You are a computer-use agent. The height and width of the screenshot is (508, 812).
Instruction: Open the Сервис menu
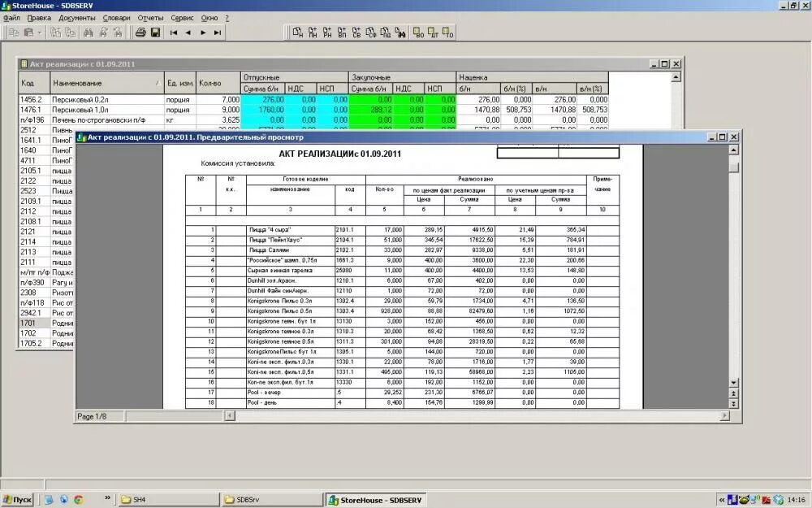[182, 18]
